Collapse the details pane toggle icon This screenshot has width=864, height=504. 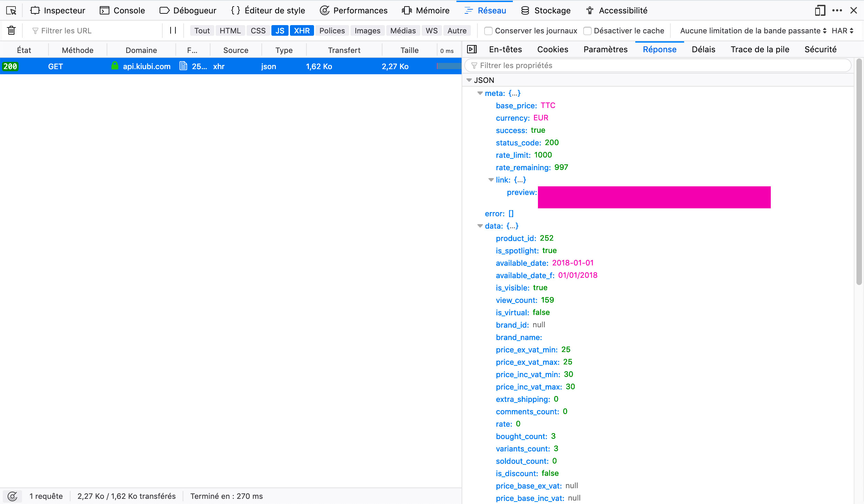[x=472, y=50]
